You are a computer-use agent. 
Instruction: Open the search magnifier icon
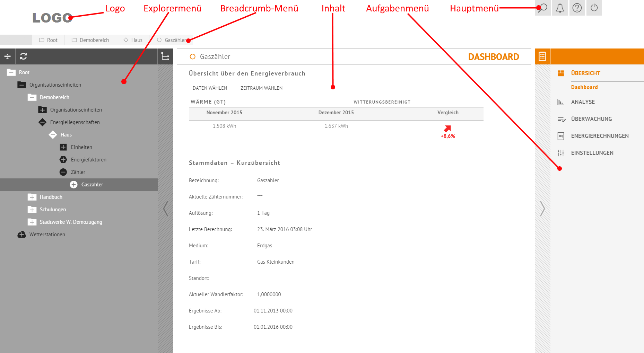click(x=543, y=8)
